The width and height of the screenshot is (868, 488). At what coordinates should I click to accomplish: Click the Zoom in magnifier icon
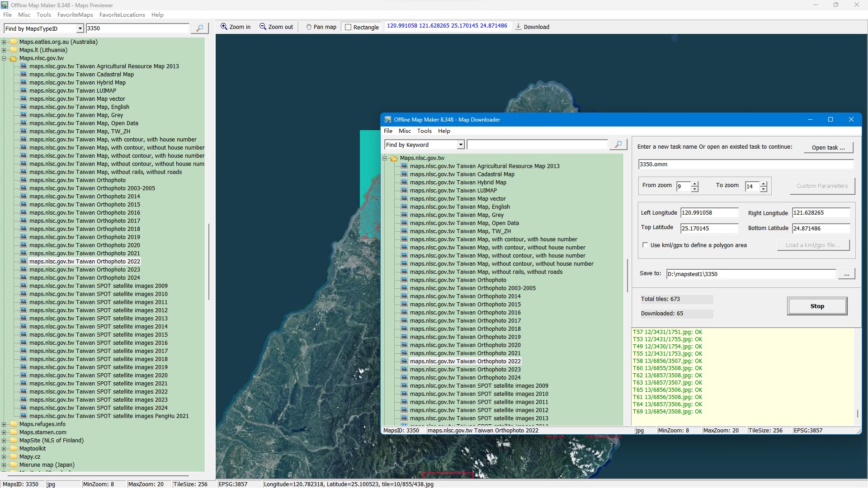pos(224,27)
